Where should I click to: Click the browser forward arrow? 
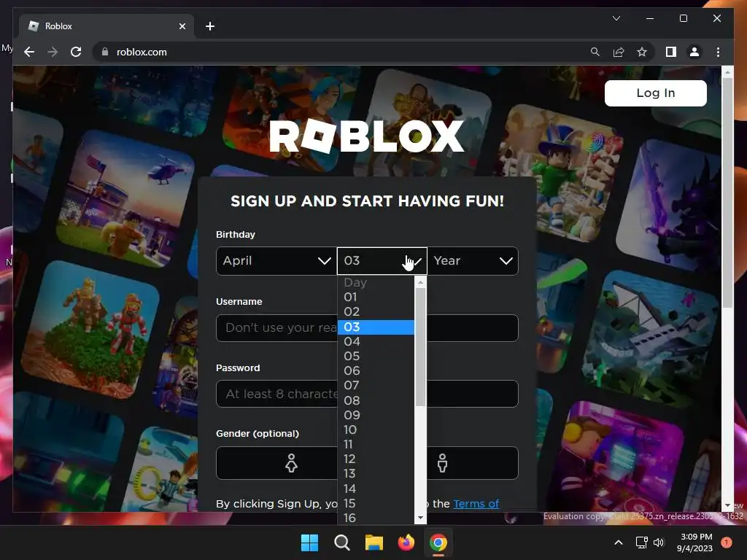[53, 52]
